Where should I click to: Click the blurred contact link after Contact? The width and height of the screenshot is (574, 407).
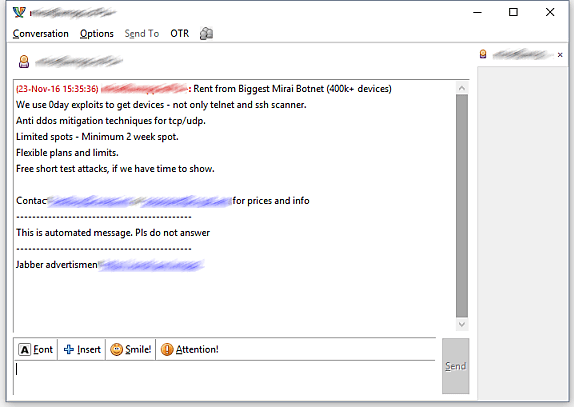tap(139, 201)
